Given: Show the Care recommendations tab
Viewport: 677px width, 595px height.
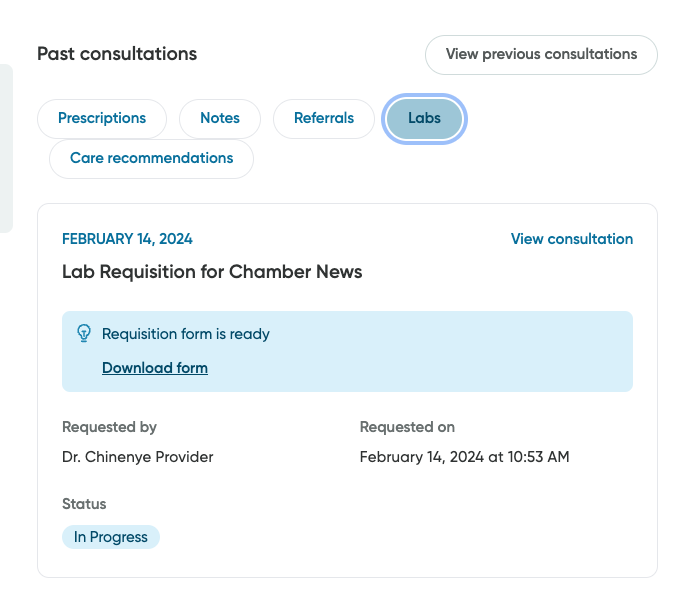Looking at the screenshot, I should coord(151,158).
